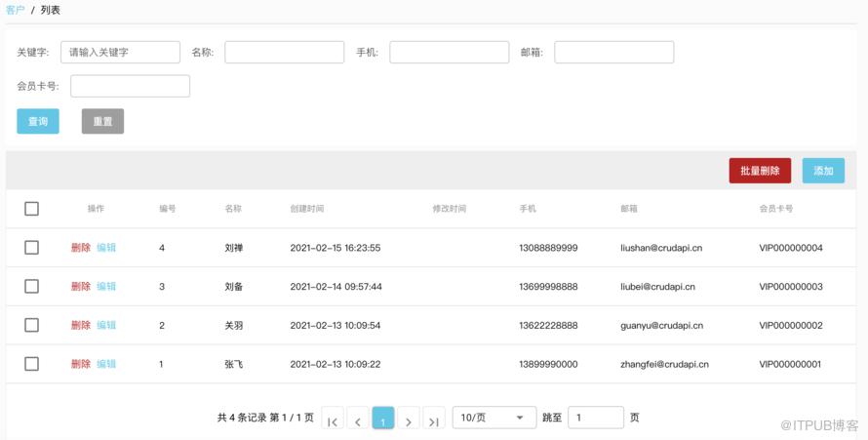This screenshot has width=868, height=440.
Task: Check the row checkbox for 关羽
Action: [x=31, y=325]
